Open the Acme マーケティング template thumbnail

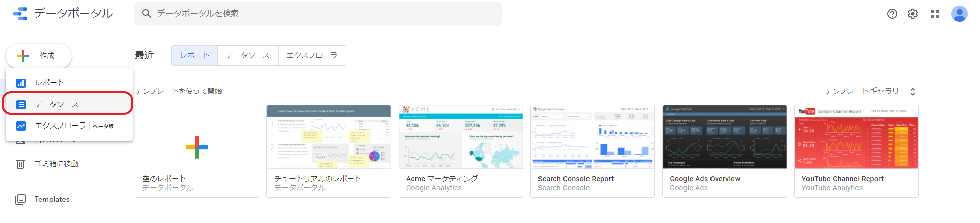pyautogui.click(x=461, y=137)
